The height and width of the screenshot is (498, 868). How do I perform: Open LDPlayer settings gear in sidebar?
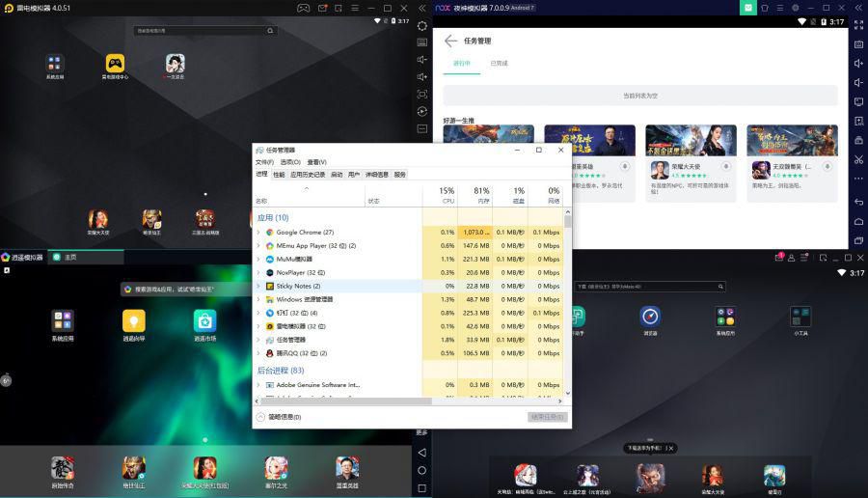421,25
